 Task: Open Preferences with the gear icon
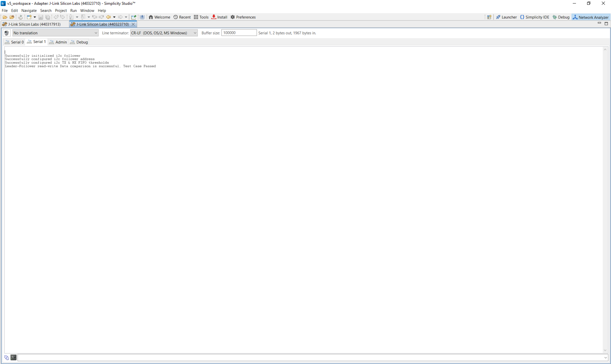(x=243, y=17)
